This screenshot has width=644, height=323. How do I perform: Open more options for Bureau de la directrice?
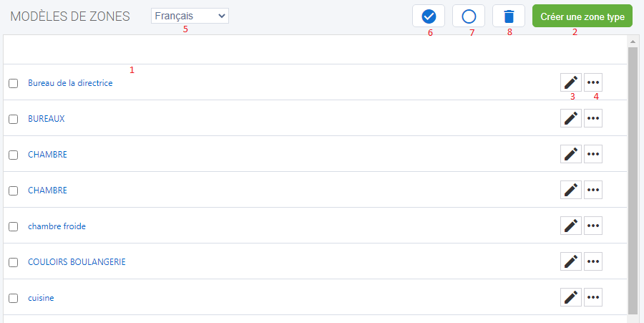pyautogui.click(x=593, y=82)
